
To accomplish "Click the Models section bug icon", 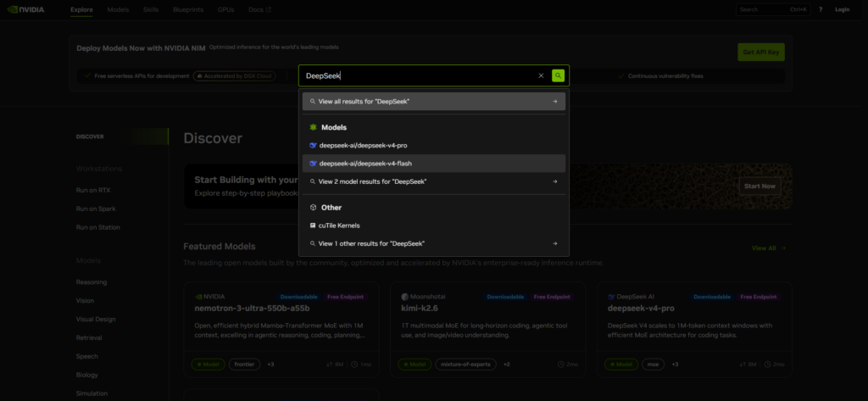I will tap(313, 127).
